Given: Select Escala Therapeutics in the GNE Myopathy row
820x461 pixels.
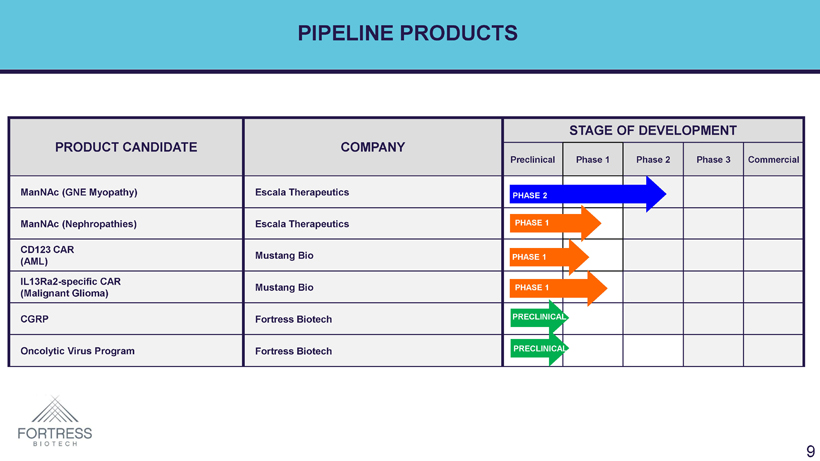Looking at the screenshot, I should (302, 192).
